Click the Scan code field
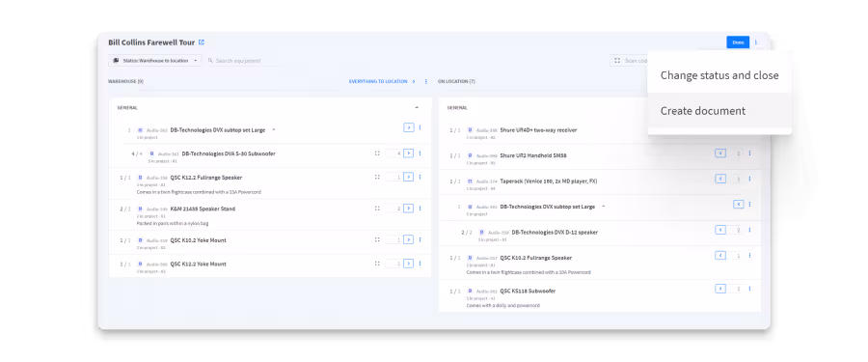 click(x=629, y=61)
